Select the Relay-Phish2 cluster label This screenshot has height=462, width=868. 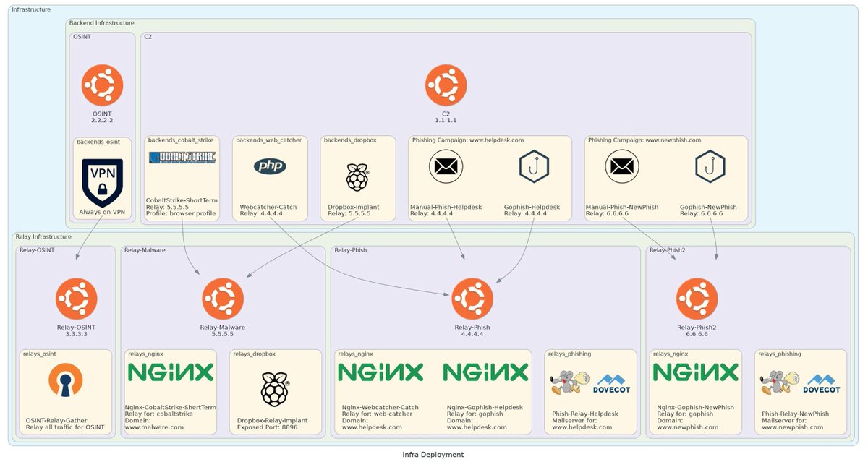tap(668, 250)
